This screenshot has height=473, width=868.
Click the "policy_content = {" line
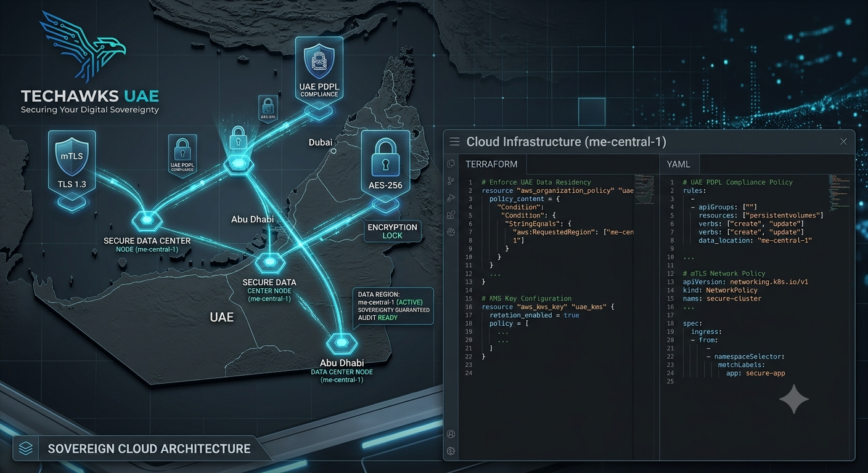pyautogui.click(x=525, y=199)
